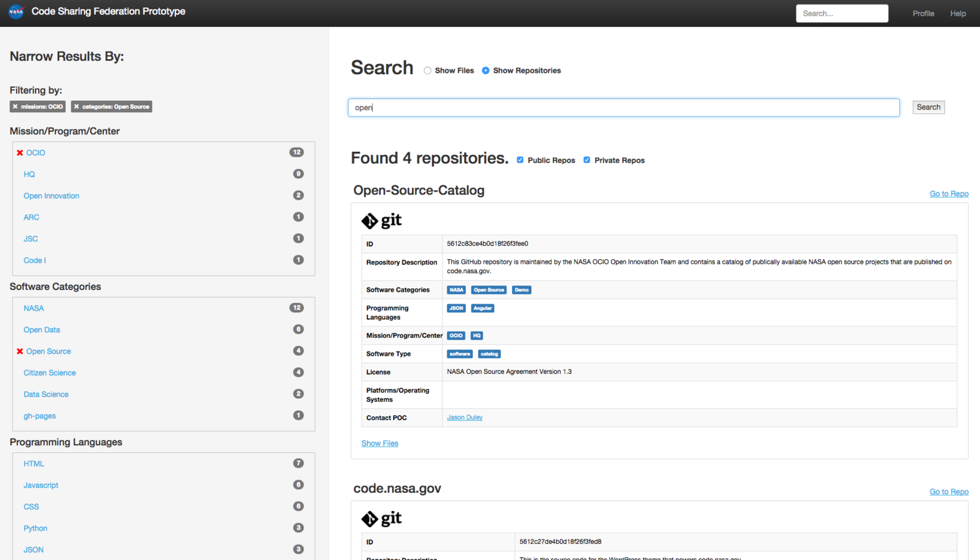Click the Open Source tag in repository table
This screenshot has width=980, height=560.
(x=488, y=290)
